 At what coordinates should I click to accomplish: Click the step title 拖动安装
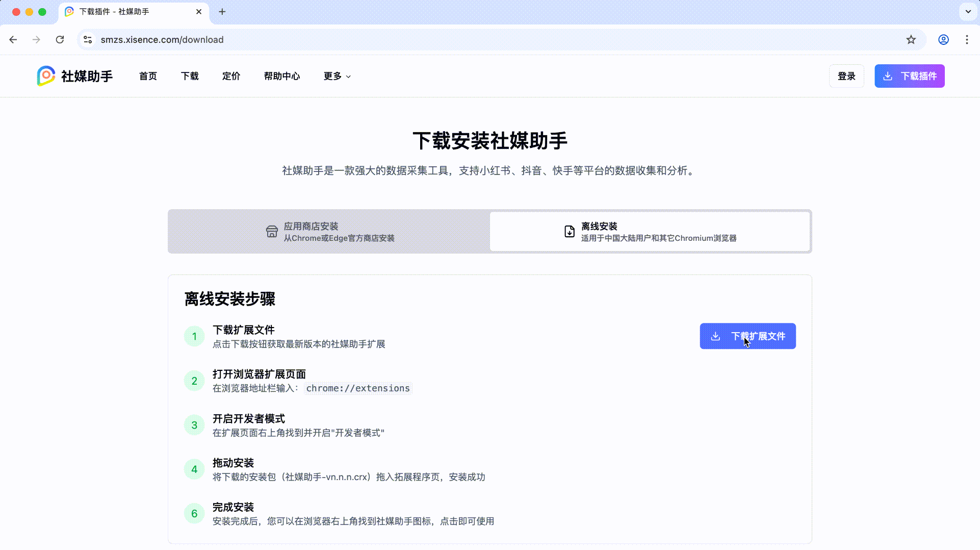[x=233, y=463]
